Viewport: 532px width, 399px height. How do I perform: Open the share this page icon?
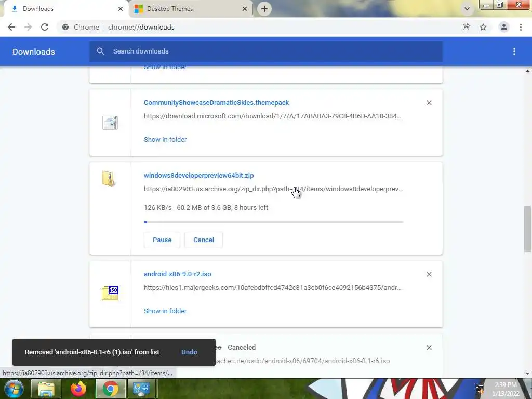467,27
